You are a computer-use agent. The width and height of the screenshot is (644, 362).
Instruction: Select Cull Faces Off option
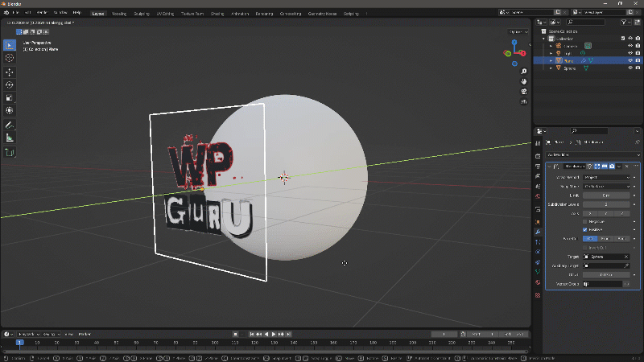point(590,239)
